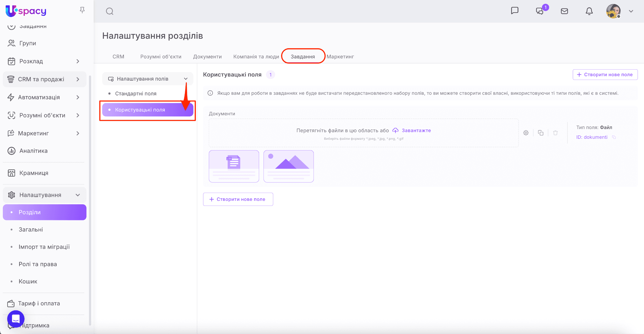
Task: Switch to the Маркетинг tab
Action: click(x=340, y=57)
